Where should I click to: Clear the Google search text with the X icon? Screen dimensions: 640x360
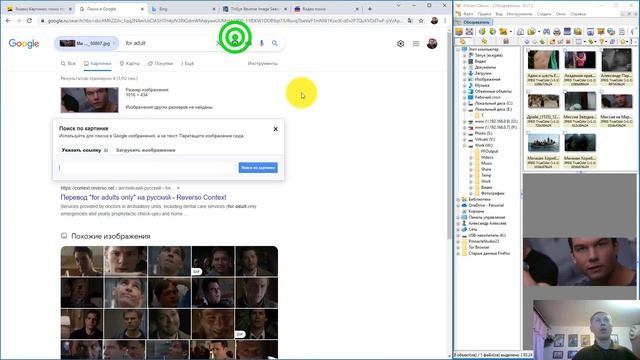coord(218,43)
